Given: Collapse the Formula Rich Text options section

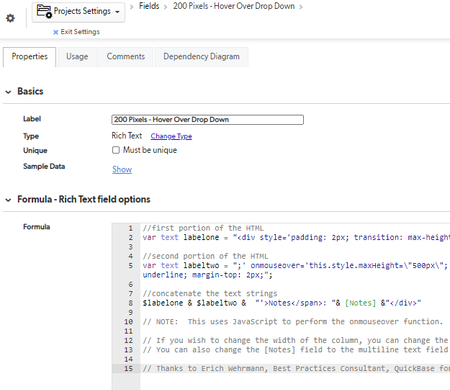Looking at the screenshot, I should [8, 200].
